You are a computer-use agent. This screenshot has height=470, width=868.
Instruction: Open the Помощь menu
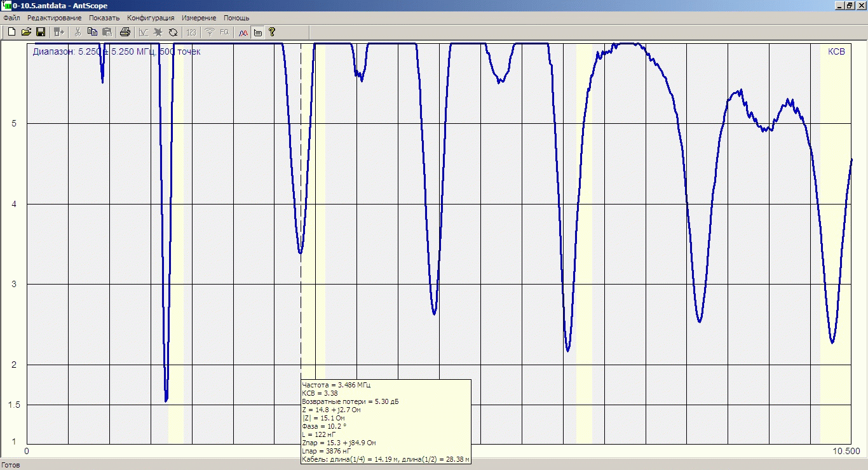[x=236, y=18]
